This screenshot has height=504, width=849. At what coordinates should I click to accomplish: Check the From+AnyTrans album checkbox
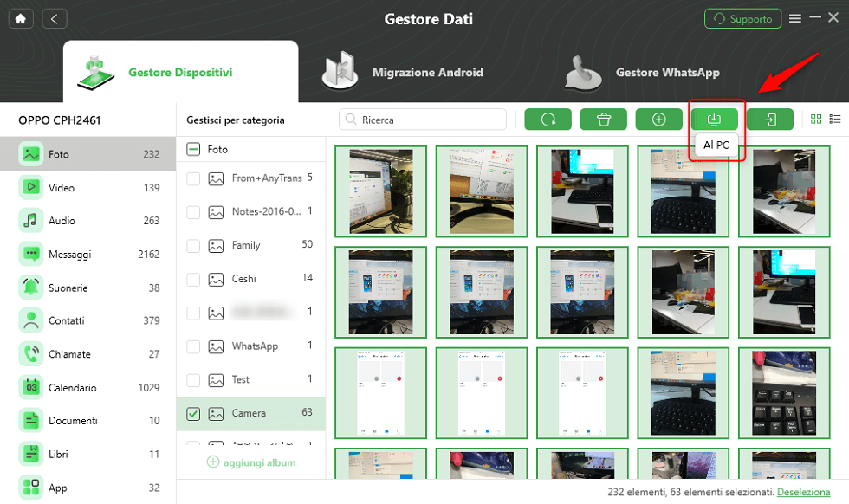click(193, 178)
